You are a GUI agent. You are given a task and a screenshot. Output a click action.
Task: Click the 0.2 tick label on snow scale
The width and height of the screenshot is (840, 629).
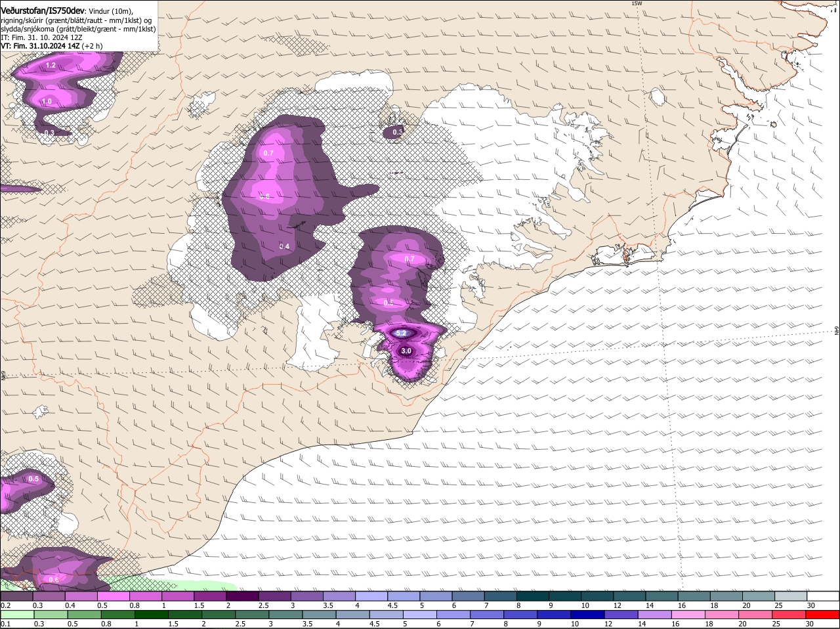pos(5,605)
